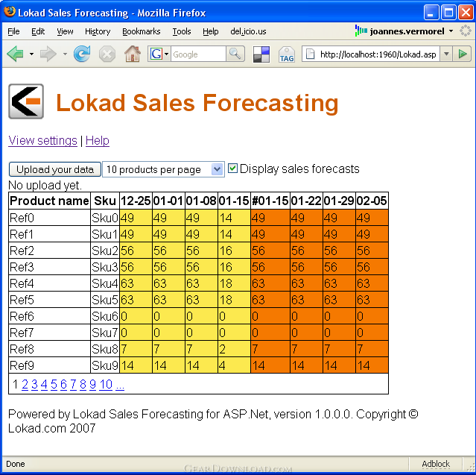Click the green Go arrow button
This screenshot has height=475, width=476.
tap(463, 54)
